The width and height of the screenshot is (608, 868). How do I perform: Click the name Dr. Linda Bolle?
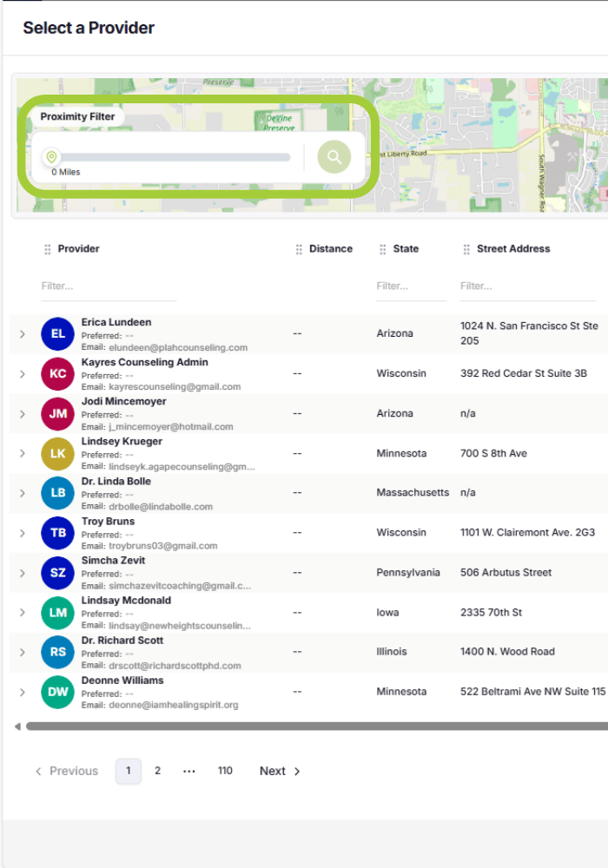pyautogui.click(x=116, y=481)
